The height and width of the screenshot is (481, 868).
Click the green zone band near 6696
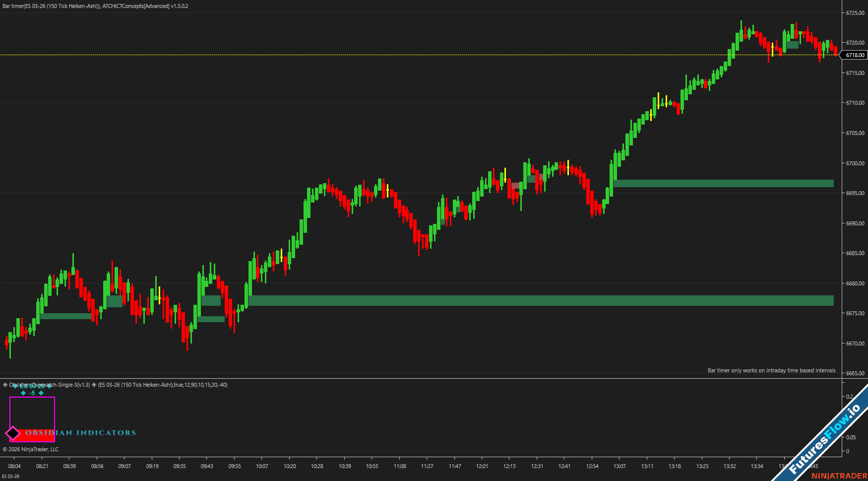click(x=723, y=184)
